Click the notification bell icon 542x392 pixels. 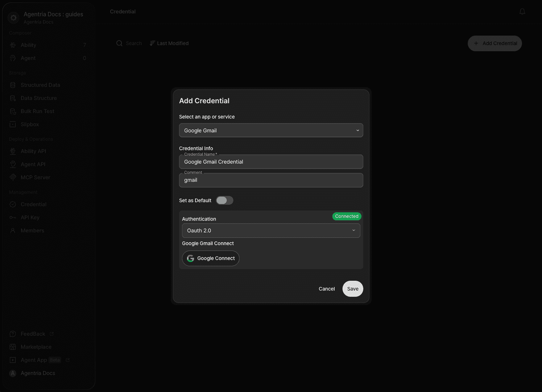click(x=522, y=12)
